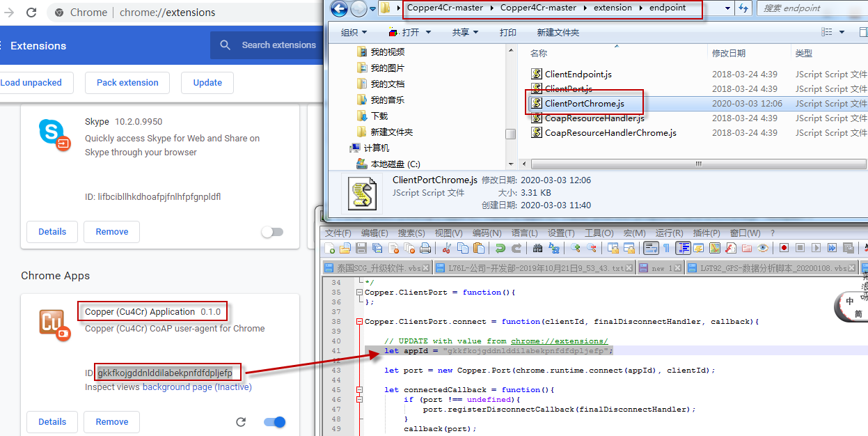
Task: Click the Load unpacked button
Action: 30,82
